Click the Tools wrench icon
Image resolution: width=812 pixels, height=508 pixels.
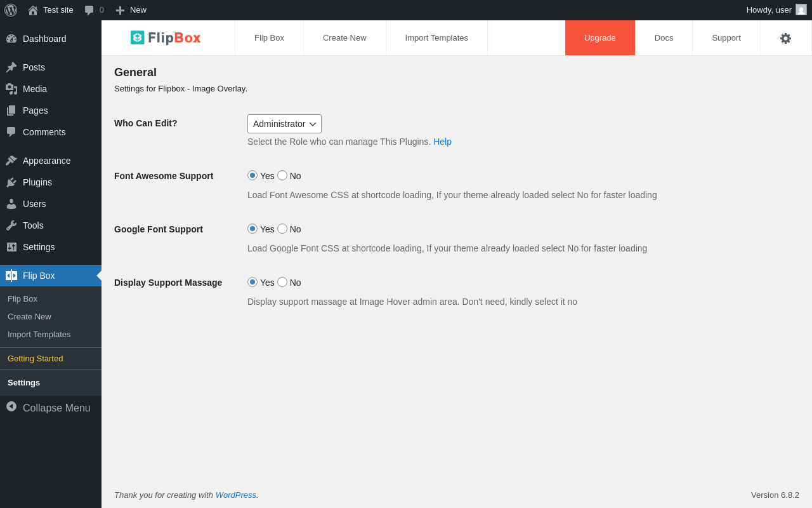point(11,225)
